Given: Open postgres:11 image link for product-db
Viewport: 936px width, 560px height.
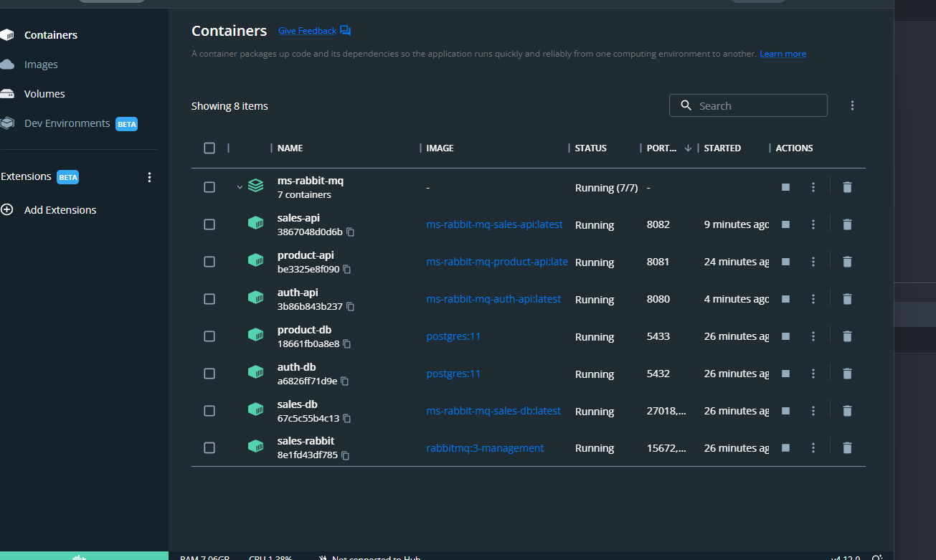Looking at the screenshot, I should 453,336.
